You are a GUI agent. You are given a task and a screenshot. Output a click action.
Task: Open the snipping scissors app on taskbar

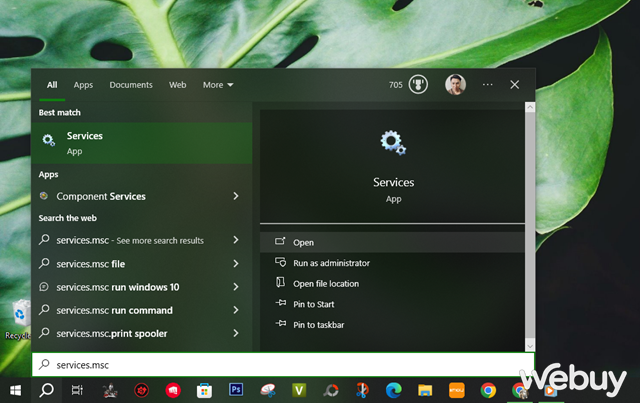(x=362, y=391)
